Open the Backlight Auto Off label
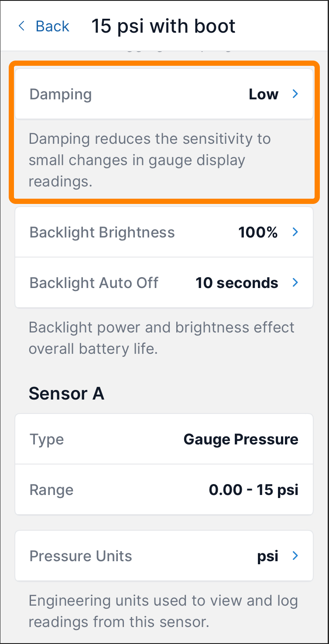The width and height of the screenshot is (329, 644). coord(94,283)
